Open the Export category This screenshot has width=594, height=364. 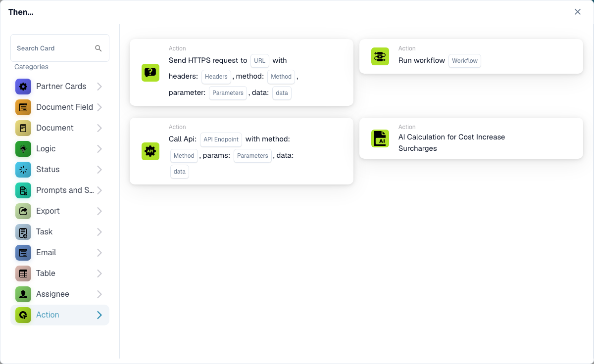tap(60, 211)
